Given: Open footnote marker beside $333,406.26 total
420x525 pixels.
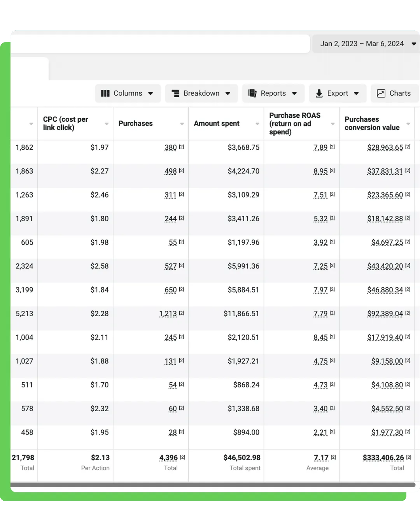Looking at the screenshot, I should (x=409, y=457).
